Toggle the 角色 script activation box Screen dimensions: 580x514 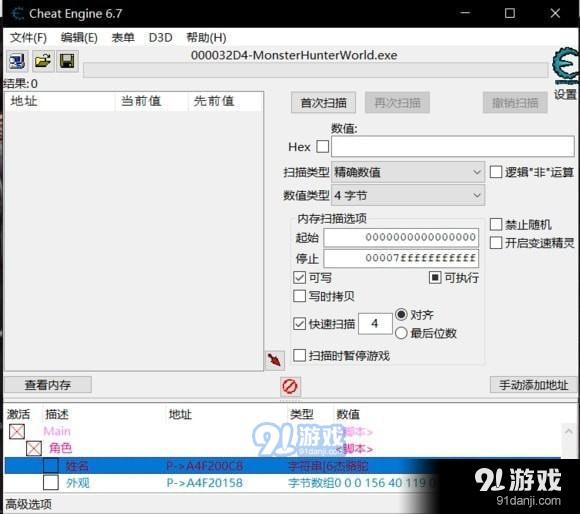(34, 449)
